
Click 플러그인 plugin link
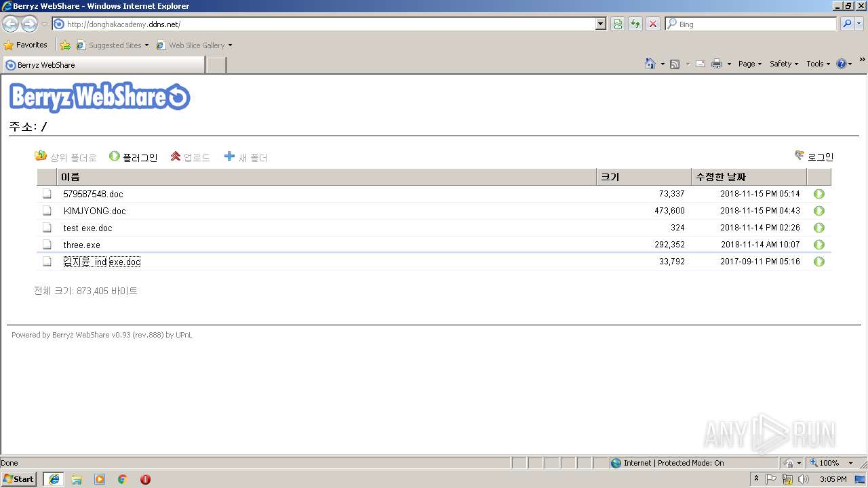133,157
